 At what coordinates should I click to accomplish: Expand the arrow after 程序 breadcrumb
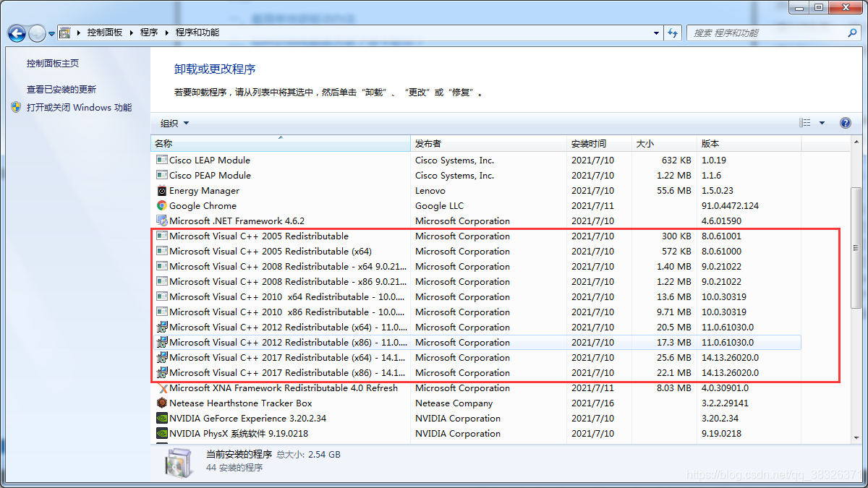click(x=167, y=33)
